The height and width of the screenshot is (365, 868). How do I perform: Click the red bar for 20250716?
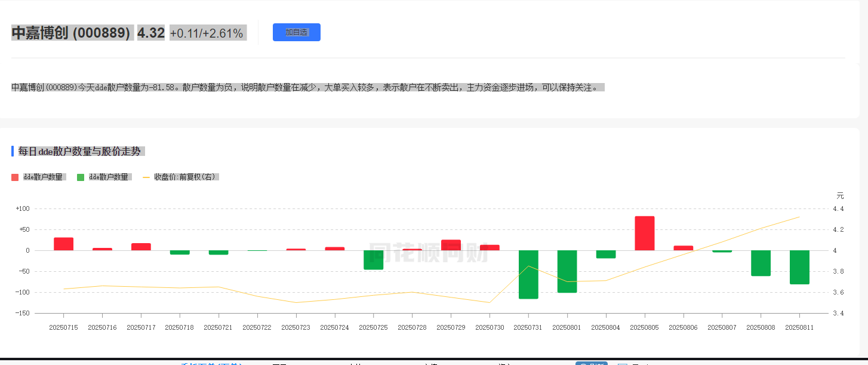pos(102,249)
